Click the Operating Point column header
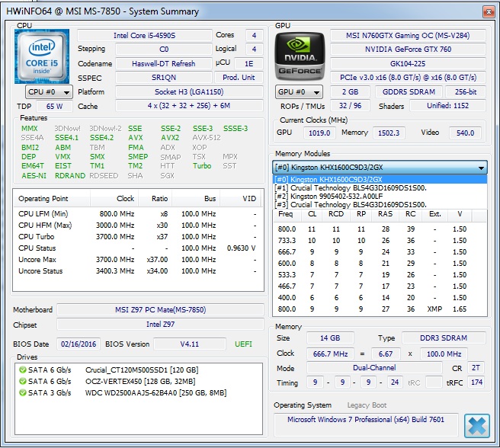500x448 pixels. point(52,199)
